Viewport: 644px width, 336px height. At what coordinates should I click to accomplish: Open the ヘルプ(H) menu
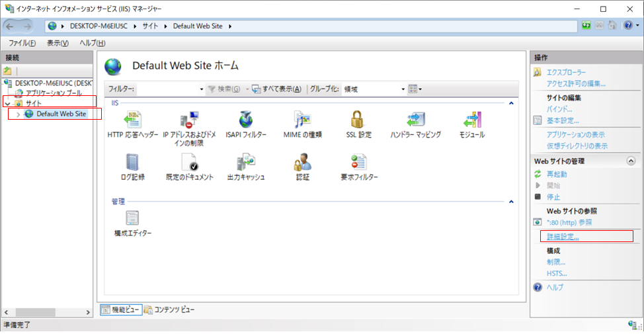[x=93, y=43]
